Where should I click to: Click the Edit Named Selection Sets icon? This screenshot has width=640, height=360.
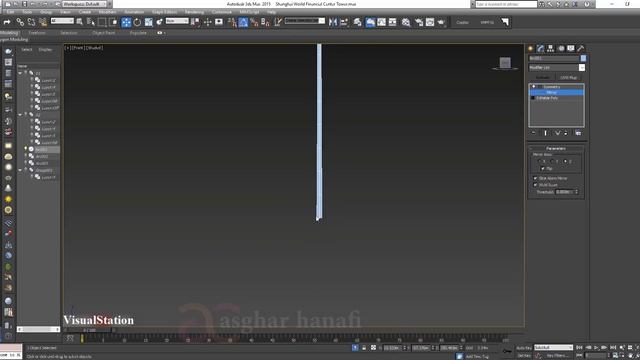point(278,22)
